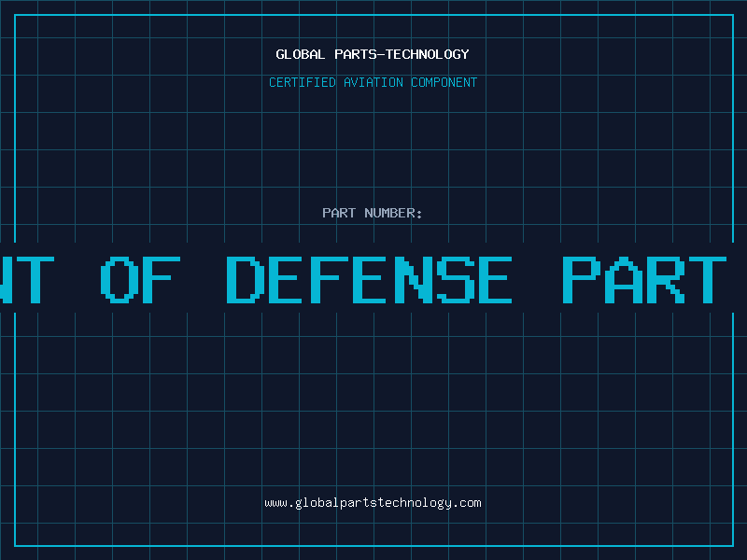Click the GLOBAL PARTS-TECHNOLOGY heading
This screenshot has width=747, height=560.
(373, 54)
